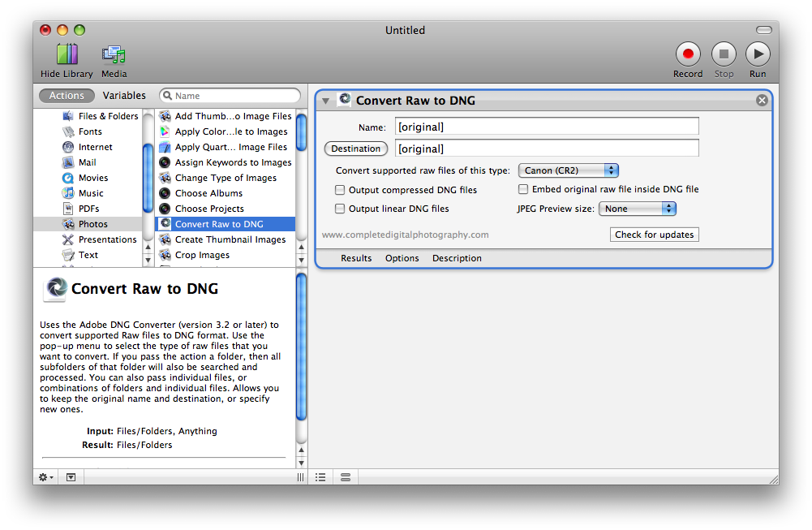Click the Add Thumbnail to Image Files action icon
Screen dimensions: 812x530
coord(165,116)
